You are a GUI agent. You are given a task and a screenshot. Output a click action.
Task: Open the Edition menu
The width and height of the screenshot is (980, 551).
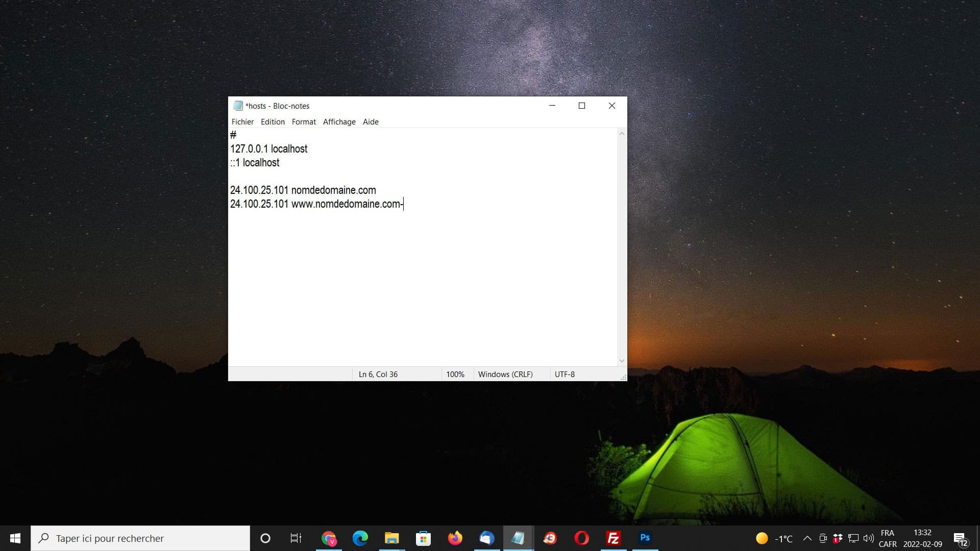click(273, 121)
